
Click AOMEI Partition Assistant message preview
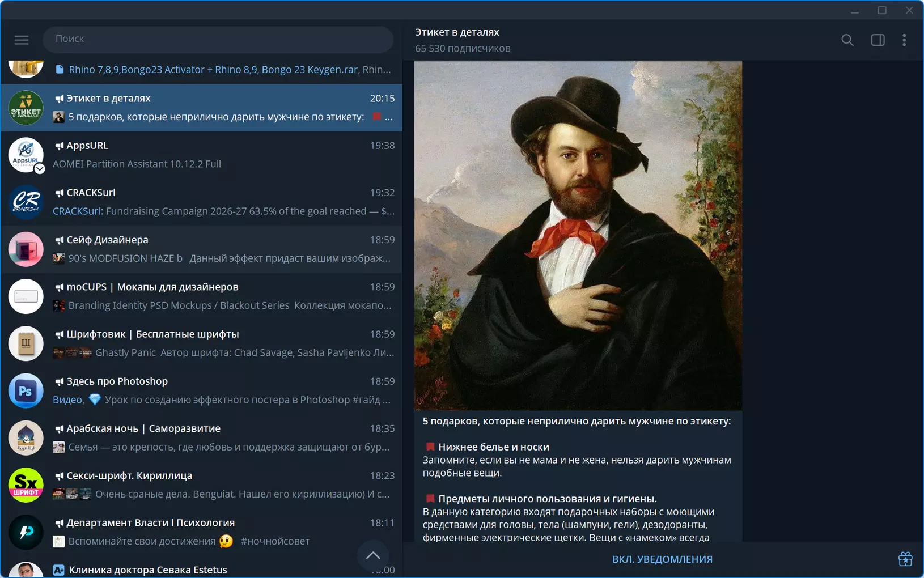click(x=137, y=164)
